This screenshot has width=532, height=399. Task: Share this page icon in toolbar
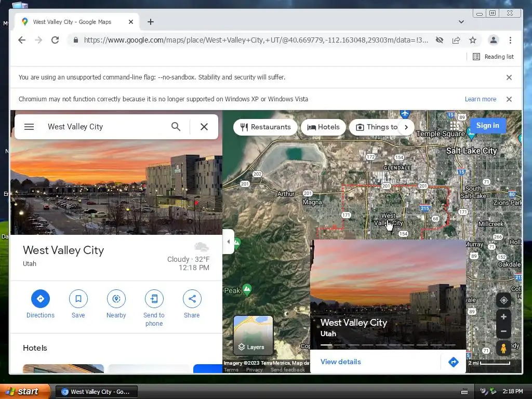coord(456,40)
